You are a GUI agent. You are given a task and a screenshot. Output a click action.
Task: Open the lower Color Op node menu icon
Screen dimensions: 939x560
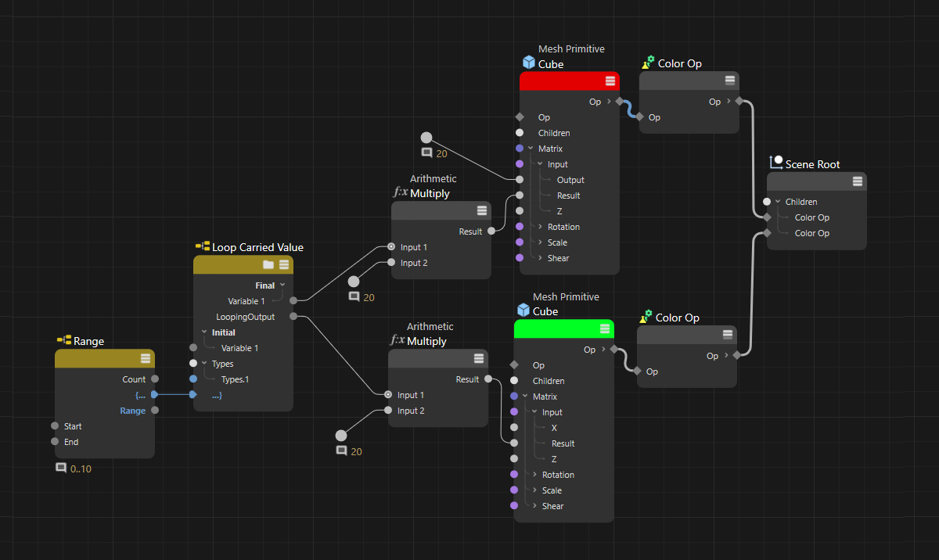[x=728, y=335]
